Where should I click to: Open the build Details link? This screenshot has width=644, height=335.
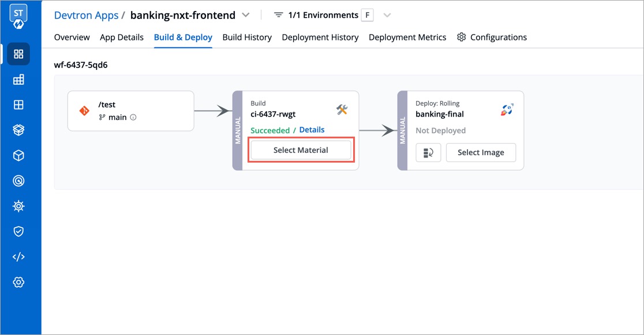click(x=312, y=130)
